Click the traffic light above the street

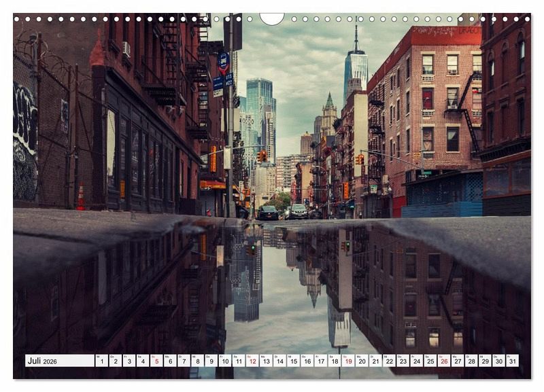click(x=262, y=156)
